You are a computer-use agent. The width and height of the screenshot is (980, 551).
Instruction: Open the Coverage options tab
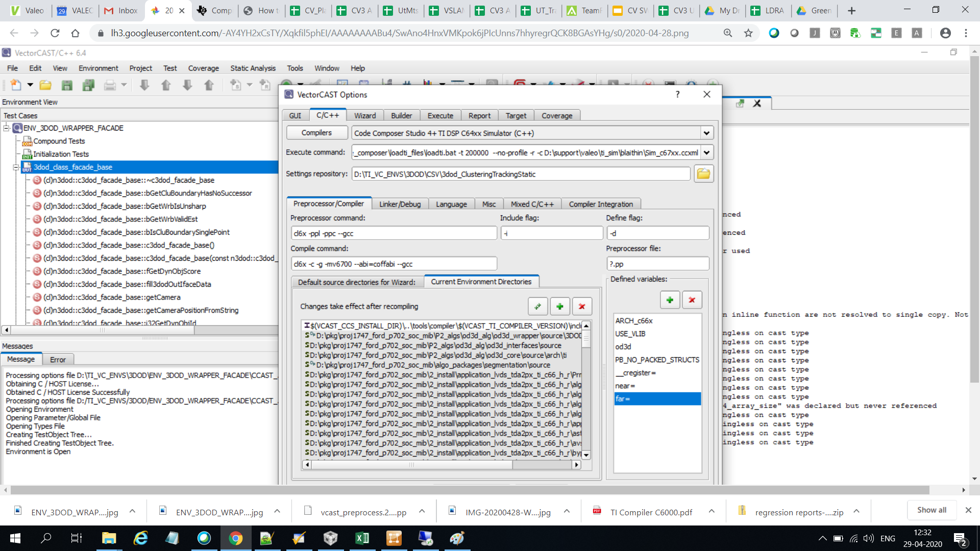tap(556, 116)
